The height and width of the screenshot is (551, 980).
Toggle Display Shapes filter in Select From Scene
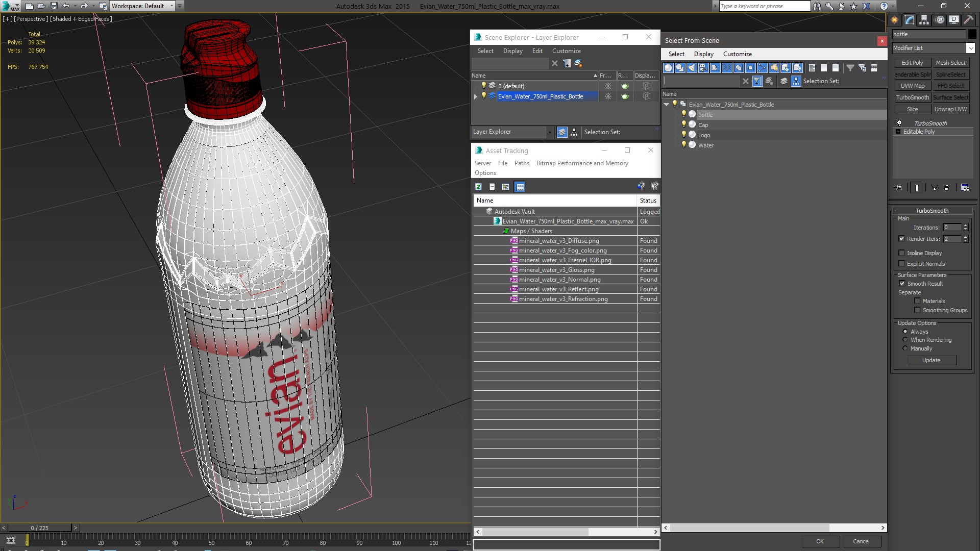pos(680,68)
